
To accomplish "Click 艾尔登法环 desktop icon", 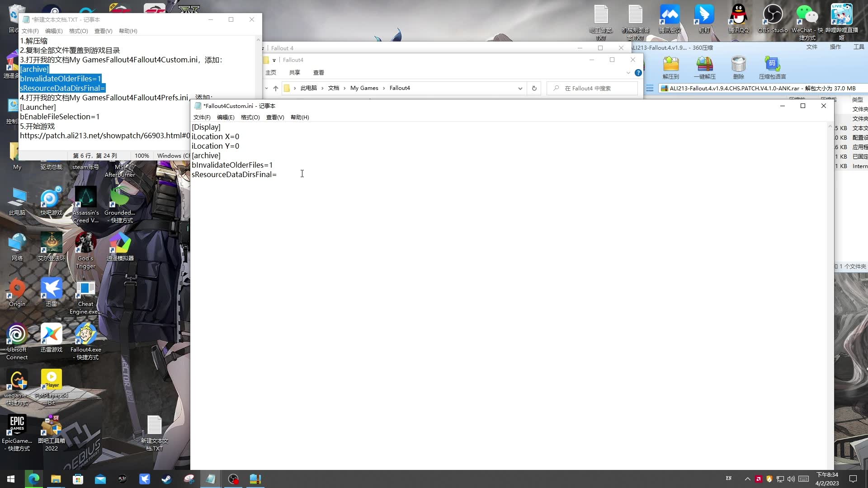I will pos(51,247).
